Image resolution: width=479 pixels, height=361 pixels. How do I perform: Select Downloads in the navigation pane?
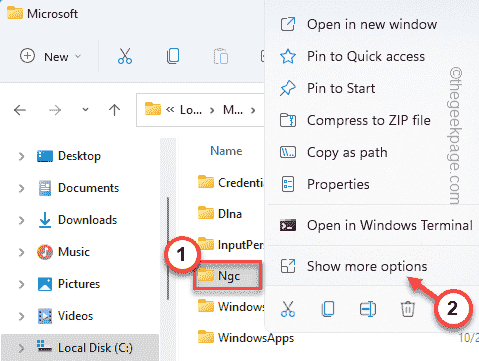point(77,220)
